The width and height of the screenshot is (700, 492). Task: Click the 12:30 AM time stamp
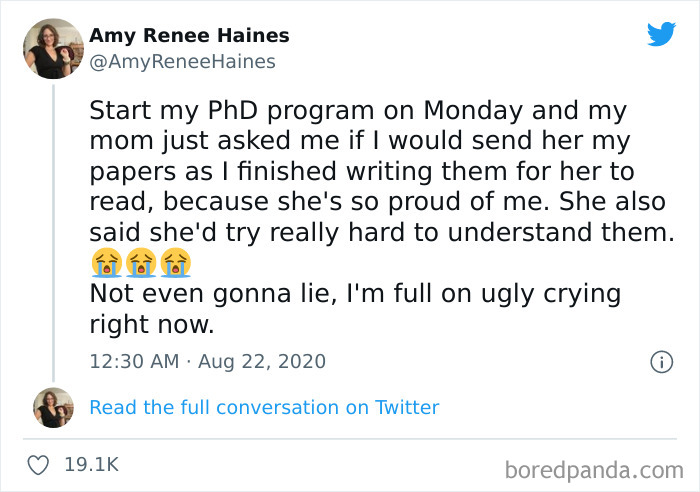pos(133,361)
